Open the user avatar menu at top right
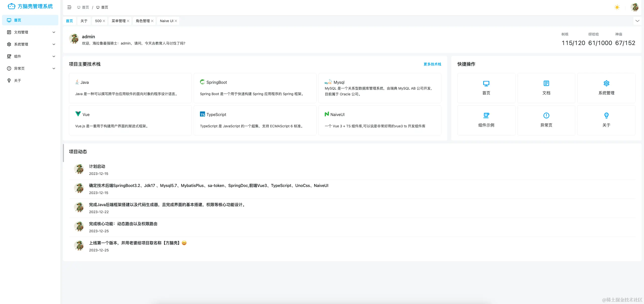The image size is (644, 304). (634, 7)
